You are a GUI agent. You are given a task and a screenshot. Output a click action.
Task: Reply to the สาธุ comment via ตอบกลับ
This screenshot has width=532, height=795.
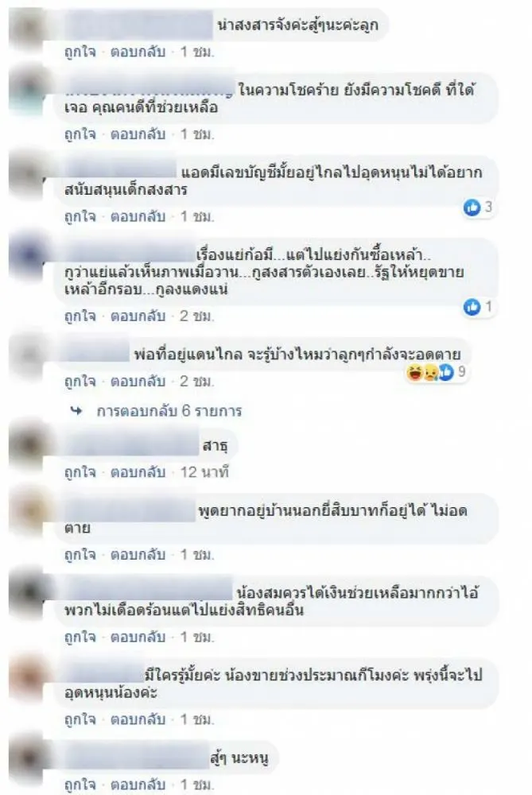pos(138,472)
